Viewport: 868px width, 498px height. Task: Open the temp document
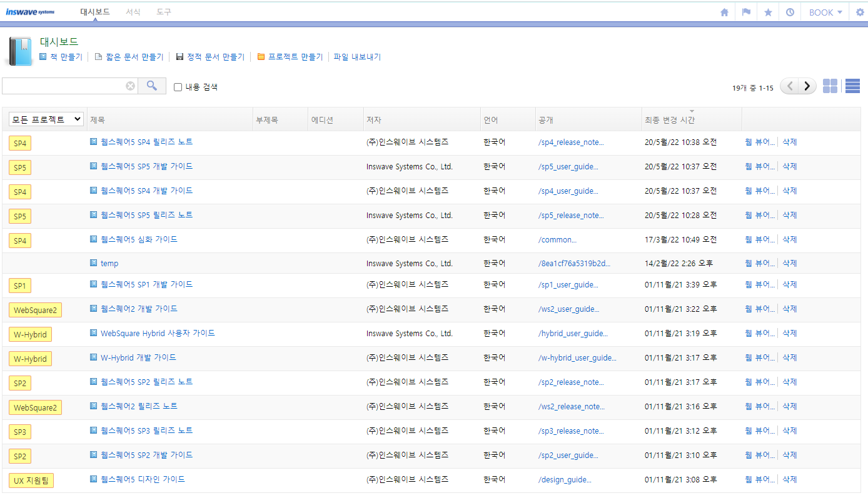coord(109,264)
